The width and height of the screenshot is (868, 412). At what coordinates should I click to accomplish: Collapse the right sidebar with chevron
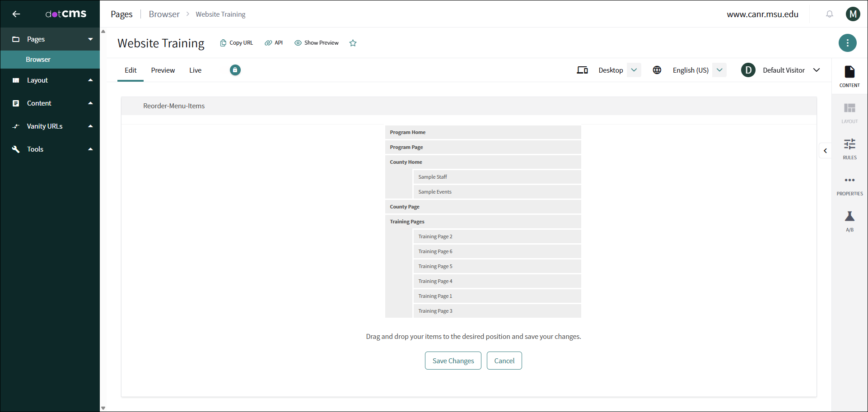point(825,151)
